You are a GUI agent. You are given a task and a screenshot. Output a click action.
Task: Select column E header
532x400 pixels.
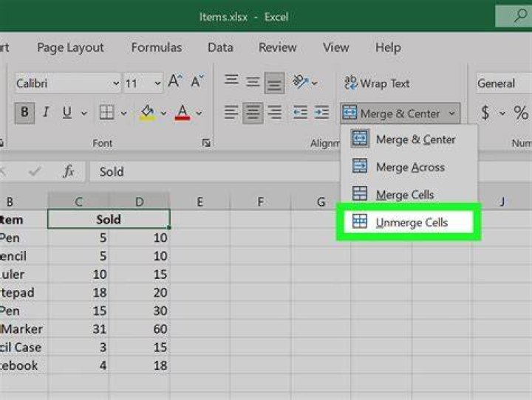199,201
